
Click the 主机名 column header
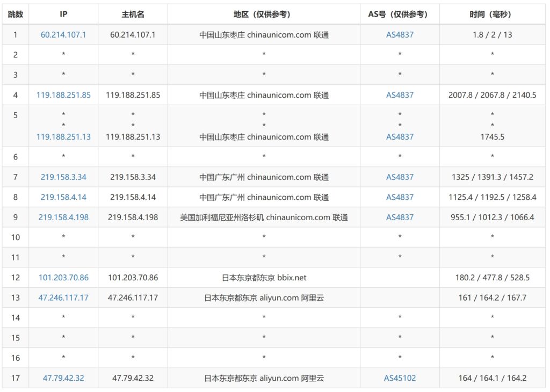point(133,14)
